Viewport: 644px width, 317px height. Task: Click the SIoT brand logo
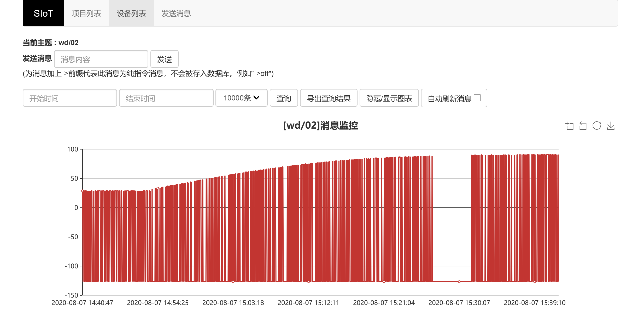click(x=44, y=13)
